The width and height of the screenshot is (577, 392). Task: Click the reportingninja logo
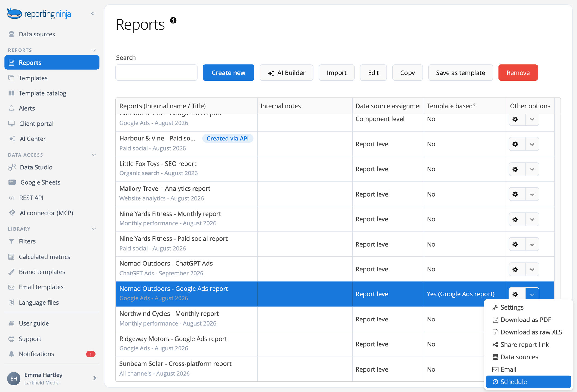[39, 14]
